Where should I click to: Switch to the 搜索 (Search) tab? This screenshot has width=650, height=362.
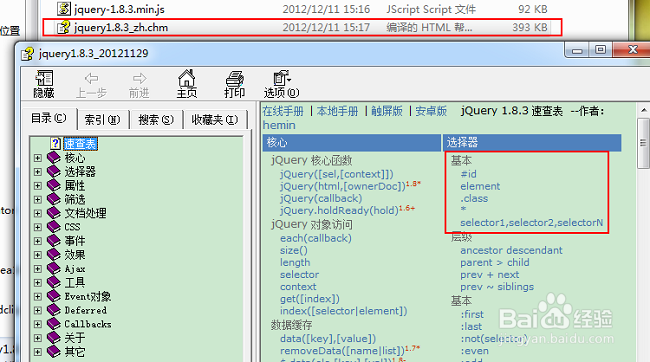[x=156, y=120]
